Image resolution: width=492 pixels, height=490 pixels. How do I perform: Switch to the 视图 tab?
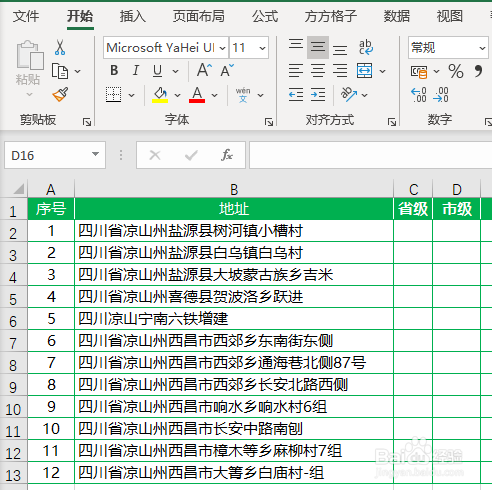(x=450, y=16)
